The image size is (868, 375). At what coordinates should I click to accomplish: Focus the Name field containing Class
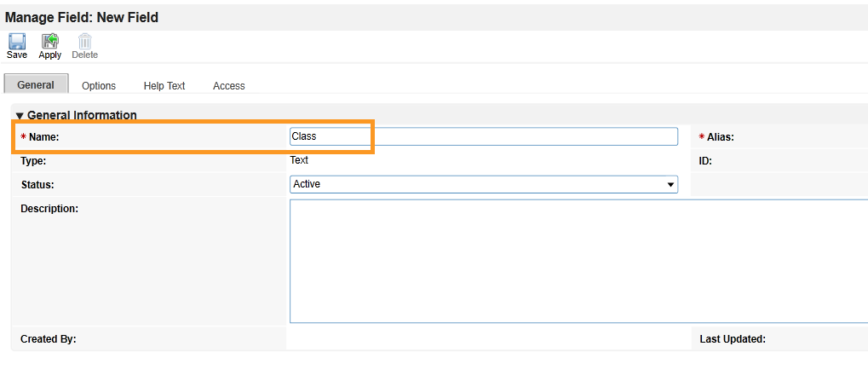[483, 136]
